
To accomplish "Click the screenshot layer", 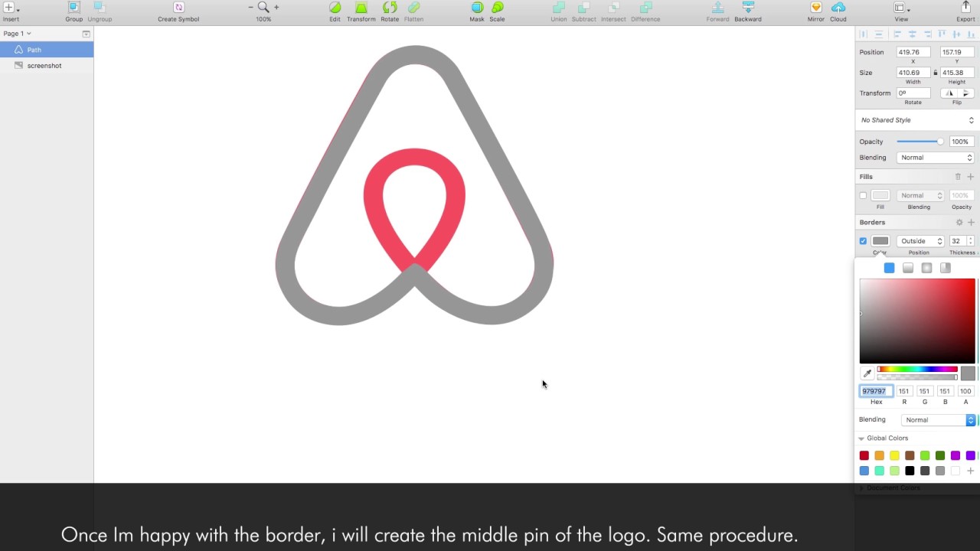I will pyautogui.click(x=44, y=65).
